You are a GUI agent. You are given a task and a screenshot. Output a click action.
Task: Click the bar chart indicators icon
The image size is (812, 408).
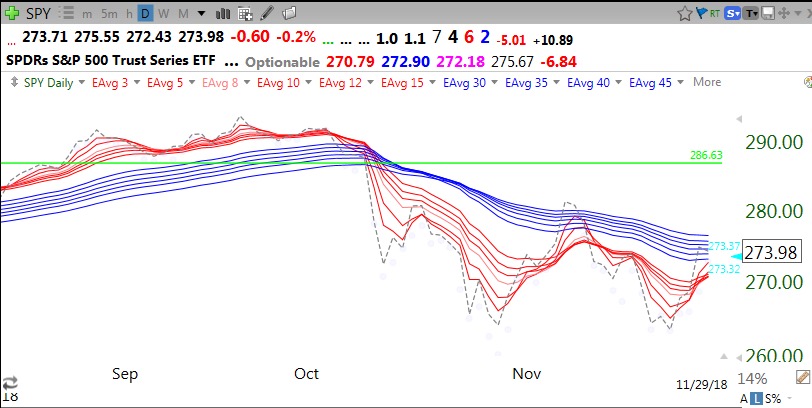(x=223, y=13)
